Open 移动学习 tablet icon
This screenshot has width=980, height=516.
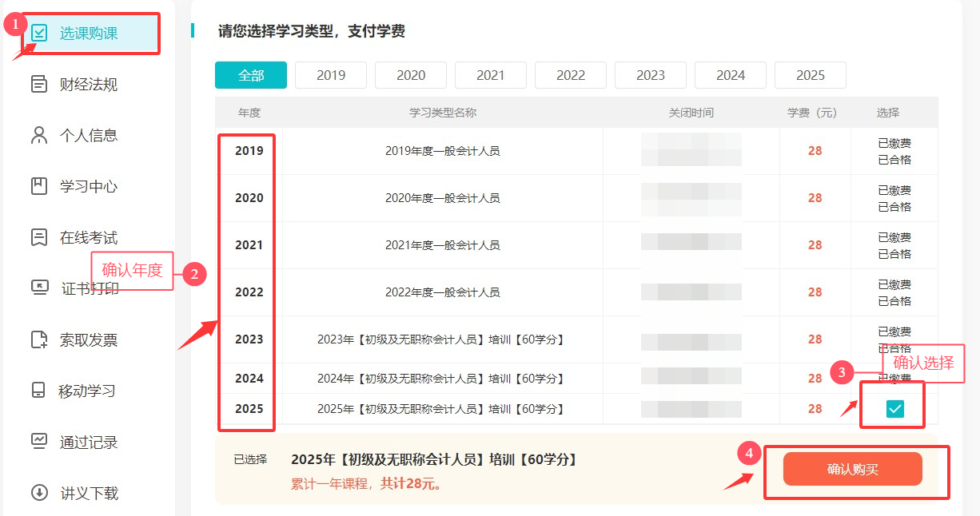(38, 391)
